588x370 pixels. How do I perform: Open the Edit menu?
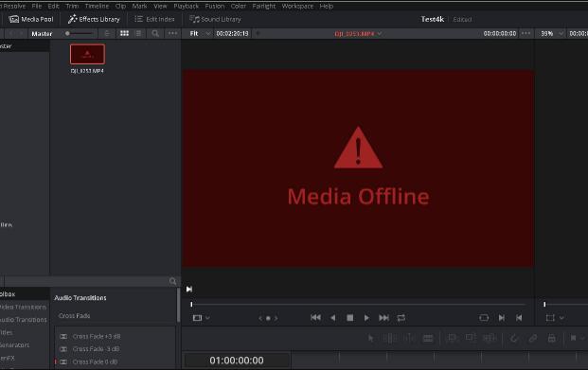53,6
